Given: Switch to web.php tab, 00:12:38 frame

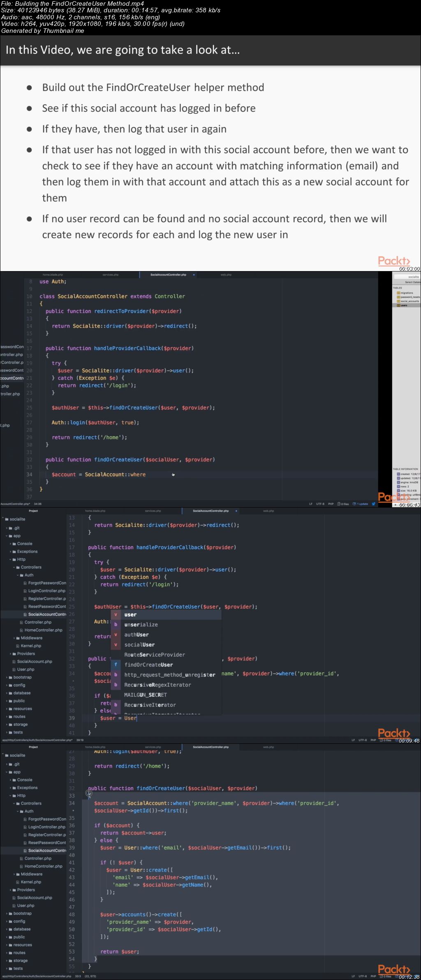Looking at the screenshot, I should point(268,747).
